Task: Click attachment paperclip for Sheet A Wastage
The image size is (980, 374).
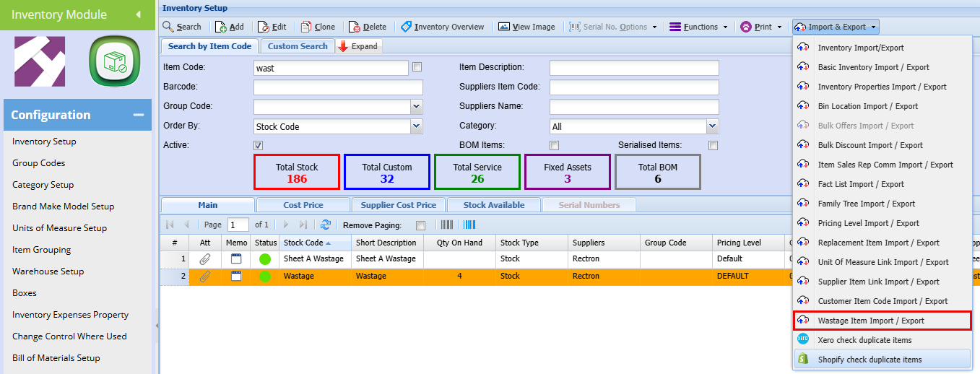Action: (x=205, y=258)
